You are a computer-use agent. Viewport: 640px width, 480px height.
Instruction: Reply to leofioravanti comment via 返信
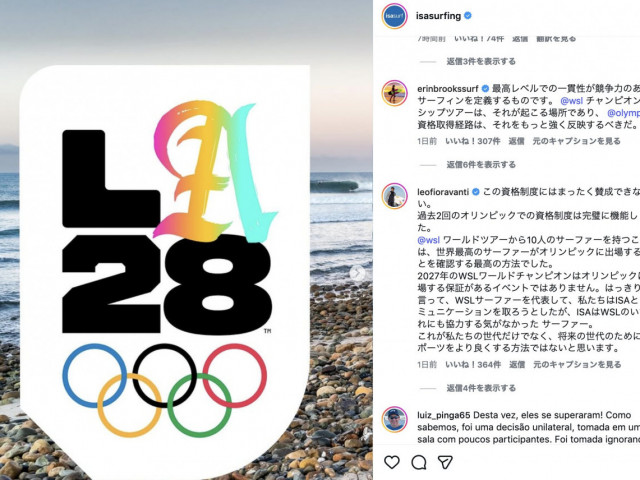click(x=517, y=364)
